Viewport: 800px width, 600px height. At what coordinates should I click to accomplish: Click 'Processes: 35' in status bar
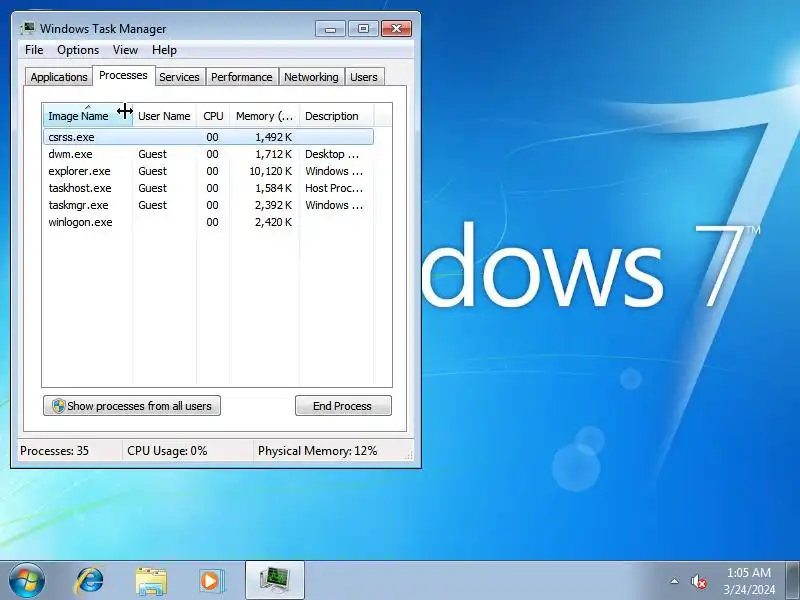tap(55, 451)
